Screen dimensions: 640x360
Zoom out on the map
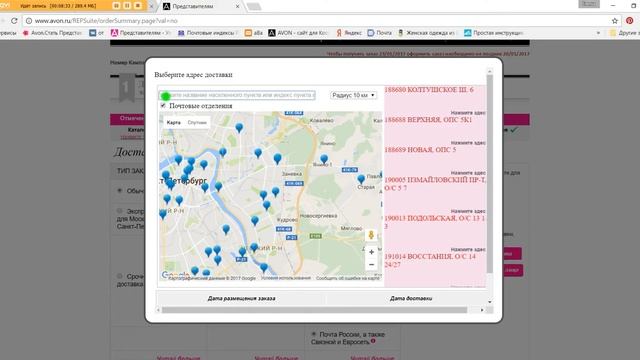click(371, 265)
